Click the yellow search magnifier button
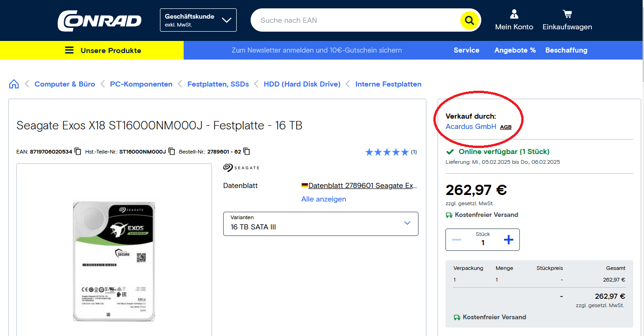The image size is (644, 336). coord(470,20)
